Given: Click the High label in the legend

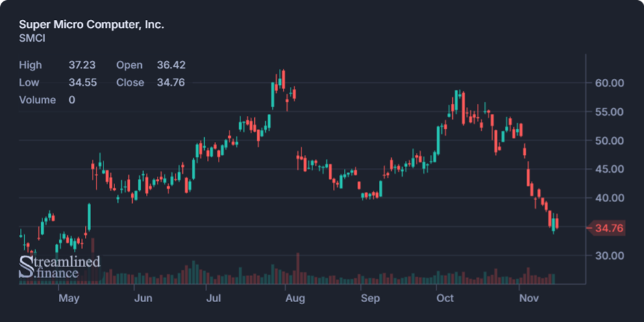Looking at the screenshot, I should click(30, 65).
